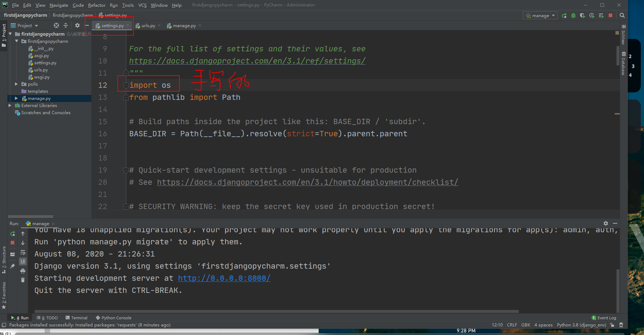Profile the manage configuration

coord(592,16)
